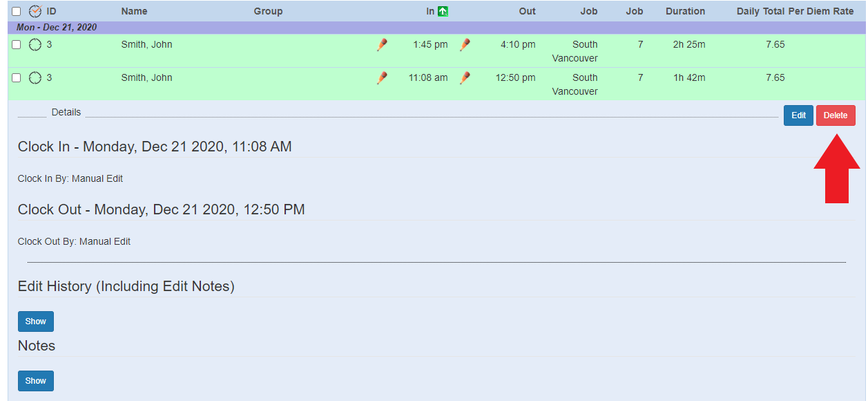Click pencil edit icon beside 11:08 am clock-in
The width and height of the screenshot is (868, 401).
[x=382, y=78]
